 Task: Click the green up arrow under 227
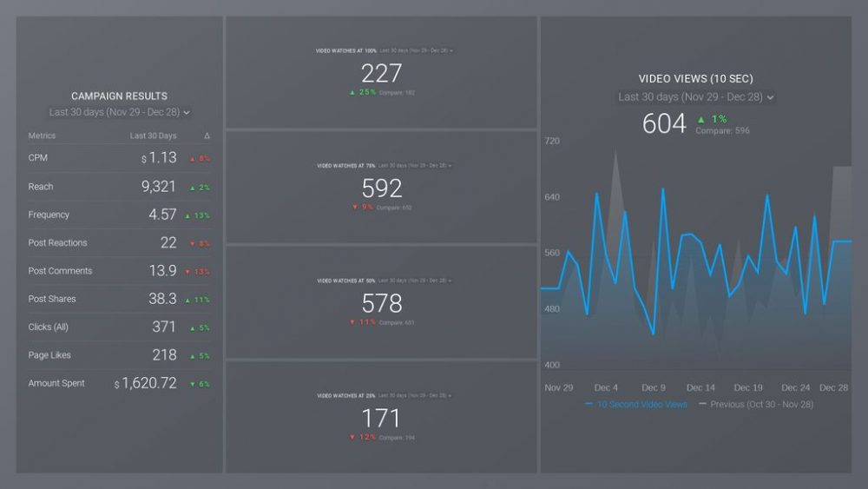352,92
